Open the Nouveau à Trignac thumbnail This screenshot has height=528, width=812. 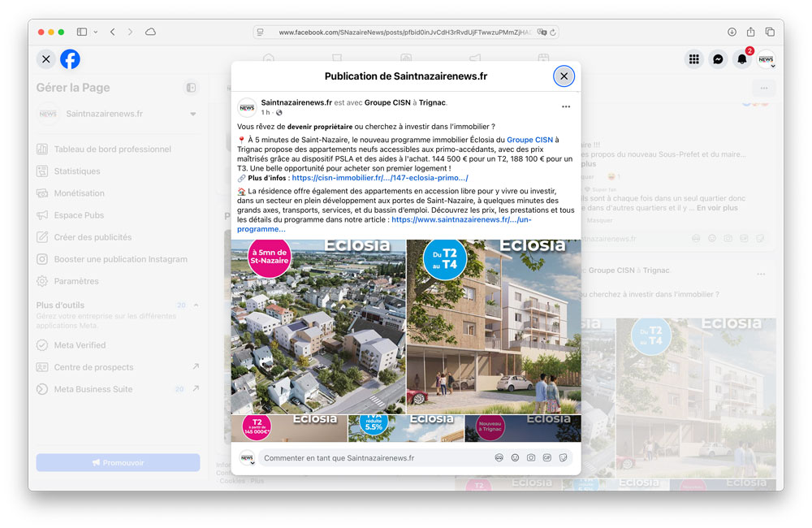pos(523,429)
